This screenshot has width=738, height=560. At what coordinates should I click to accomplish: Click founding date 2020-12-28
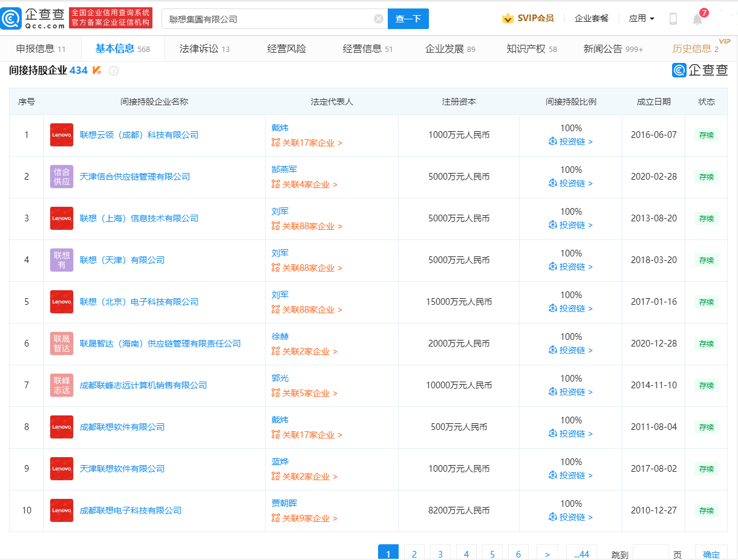pyautogui.click(x=653, y=343)
